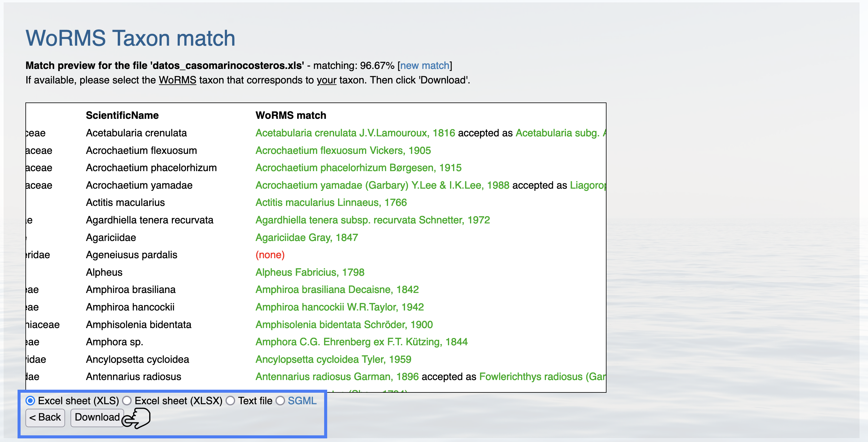The height and width of the screenshot is (442, 868).
Task: Go back with the < Back button
Action: [x=45, y=418]
